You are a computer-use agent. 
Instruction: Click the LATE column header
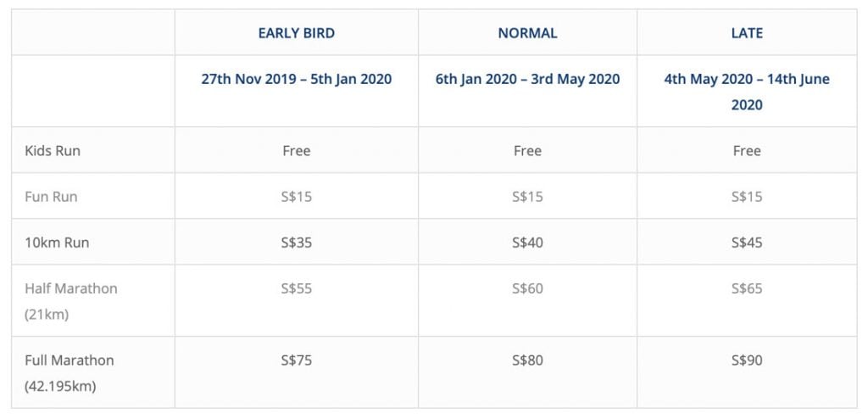(747, 33)
